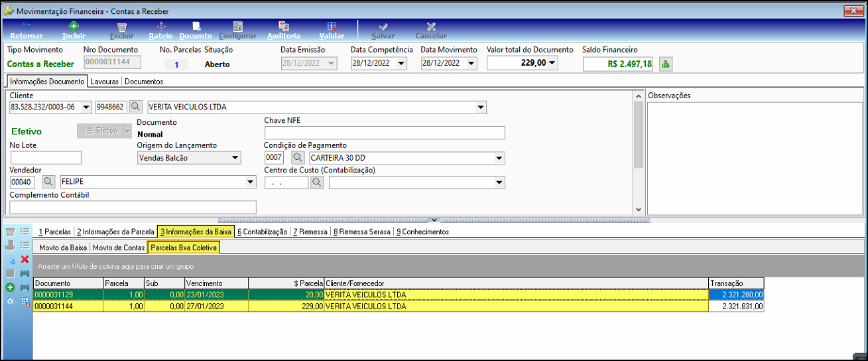Viewport: 868px width, 361px height.
Task: Open Origem do Lançamento Vendas Balcão dropdown
Action: click(235, 158)
